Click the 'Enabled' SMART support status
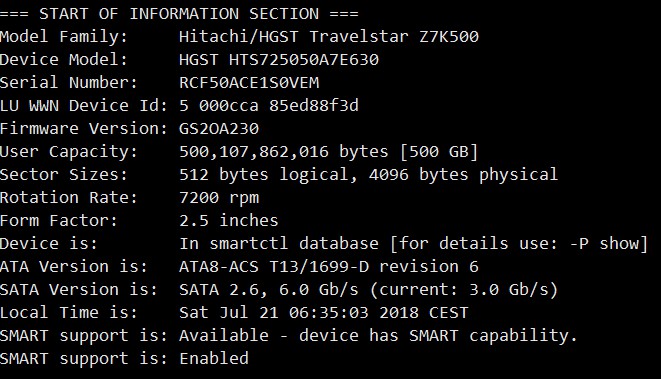Screen dimensions: 661x379 click(x=214, y=358)
